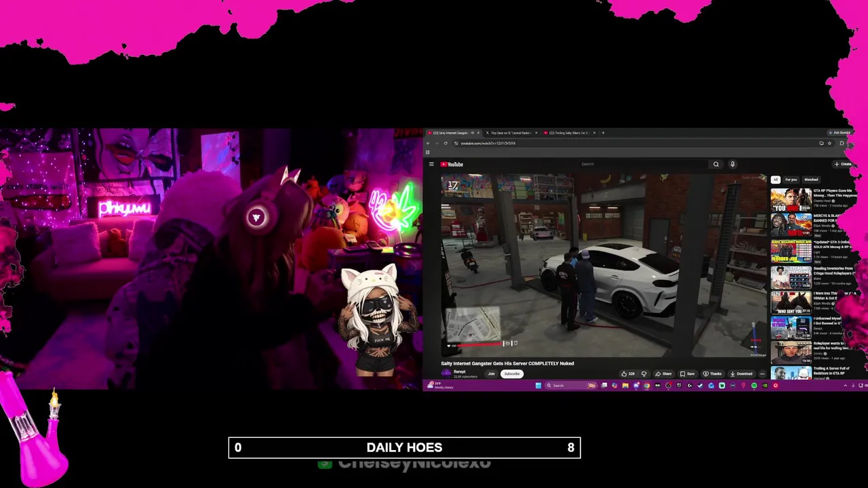Like the video with thumbs up

(628, 373)
